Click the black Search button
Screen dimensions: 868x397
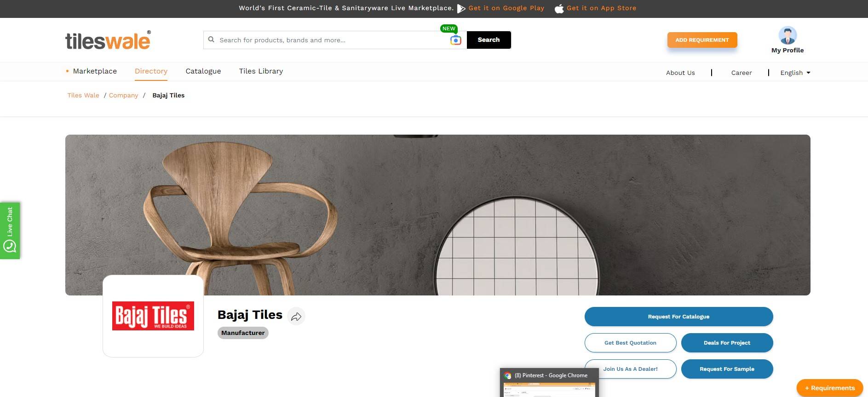click(489, 40)
